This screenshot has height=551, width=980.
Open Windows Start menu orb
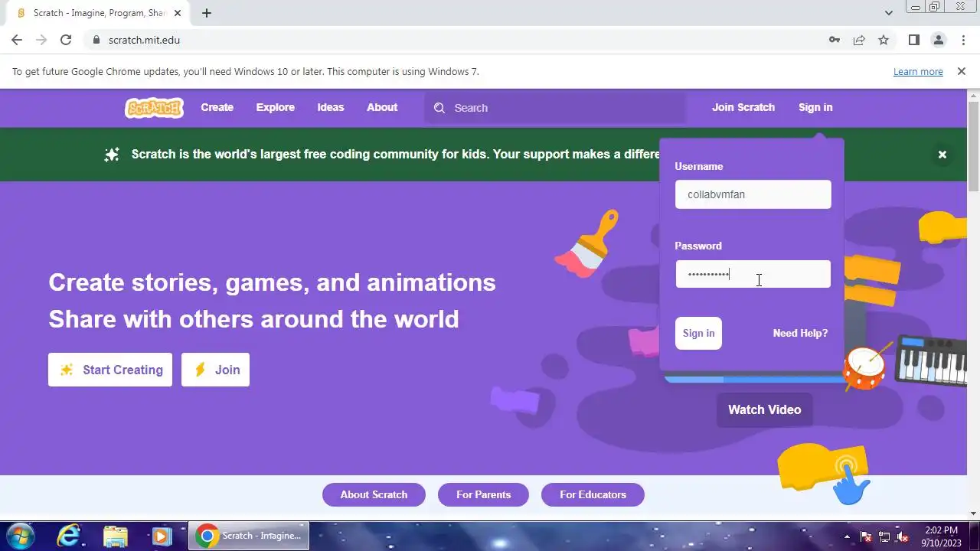19,536
